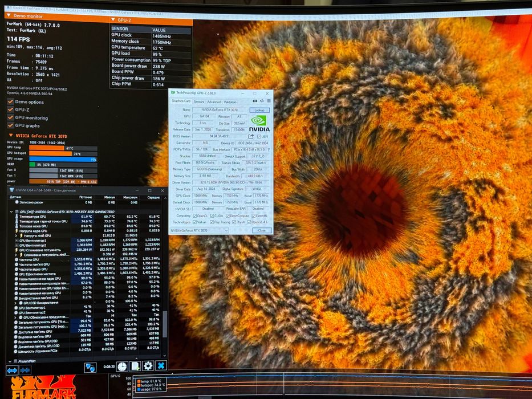This screenshot has height=399, width=532.
Task: Switch to the Sensors tab in GPU-Z
Action: click(x=199, y=102)
